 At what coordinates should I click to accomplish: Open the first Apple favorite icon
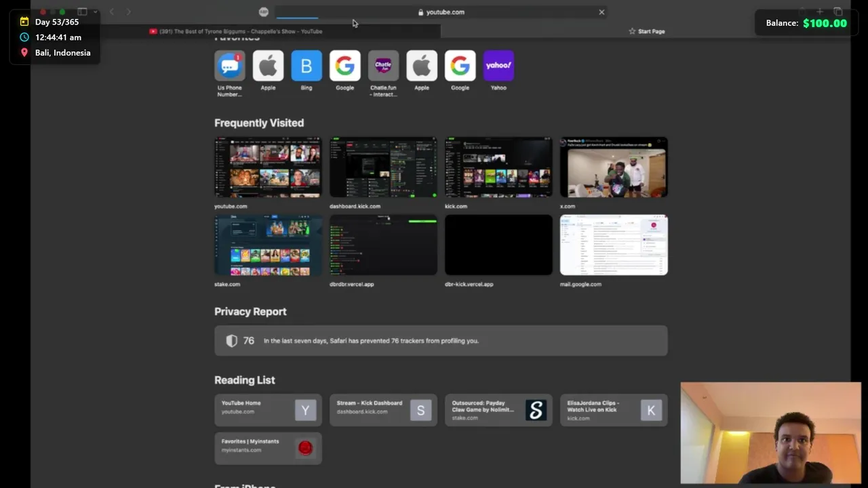[268, 66]
